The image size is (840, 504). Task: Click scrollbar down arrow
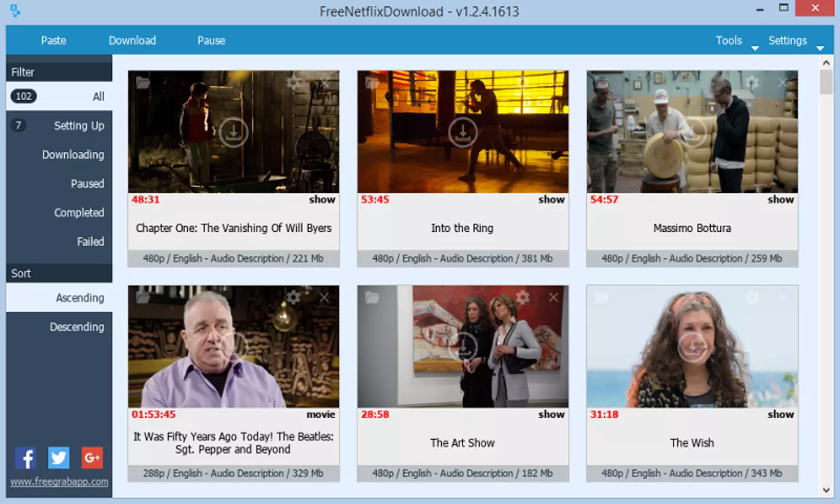point(826,490)
